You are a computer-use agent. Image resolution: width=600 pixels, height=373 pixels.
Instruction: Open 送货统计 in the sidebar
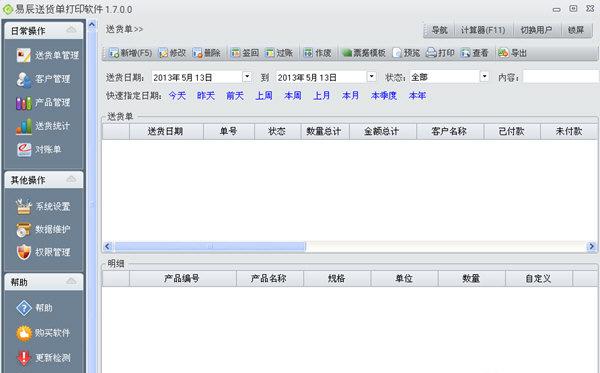[x=43, y=126]
